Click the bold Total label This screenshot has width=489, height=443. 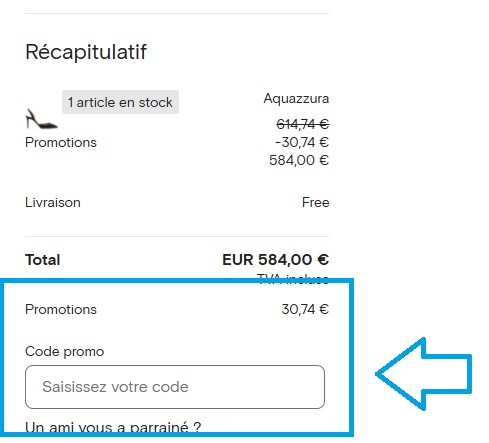(x=43, y=260)
